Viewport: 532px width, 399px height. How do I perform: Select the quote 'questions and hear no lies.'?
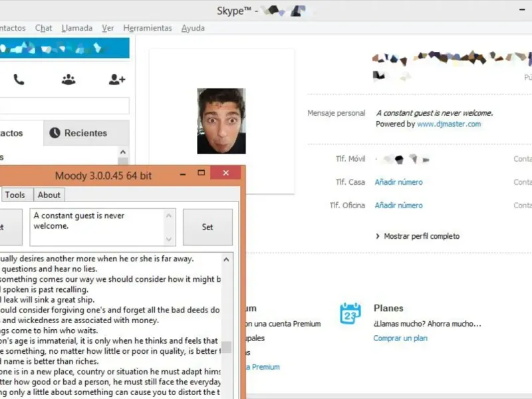pos(49,269)
